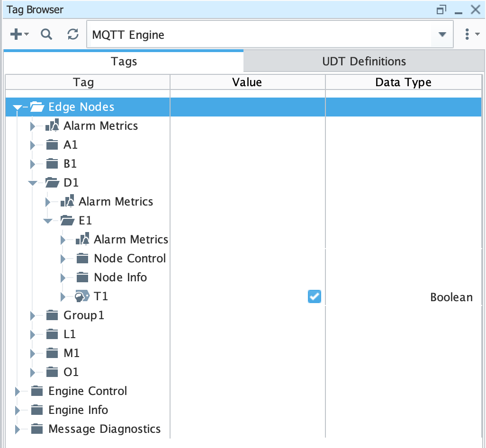Open the tag search magnifier icon

tap(46, 35)
